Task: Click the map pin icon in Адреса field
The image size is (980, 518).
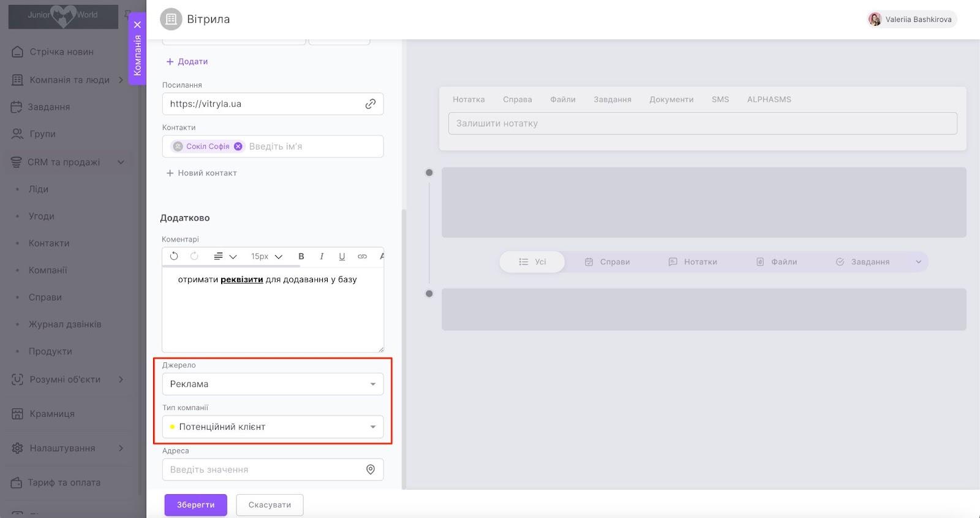Action: click(x=370, y=470)
